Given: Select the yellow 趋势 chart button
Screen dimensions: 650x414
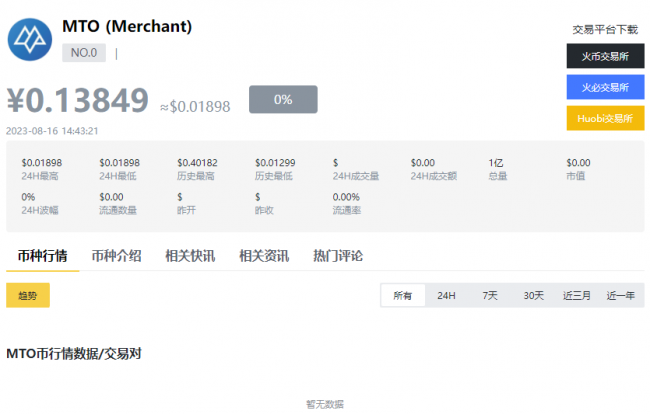Looking at the screenshot, I should click(x=28, y=295).
